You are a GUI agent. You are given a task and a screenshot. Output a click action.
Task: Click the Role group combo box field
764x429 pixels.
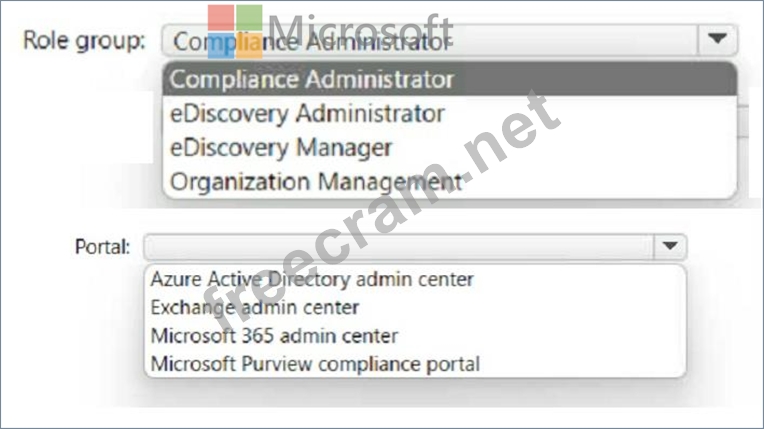[430, 41]
